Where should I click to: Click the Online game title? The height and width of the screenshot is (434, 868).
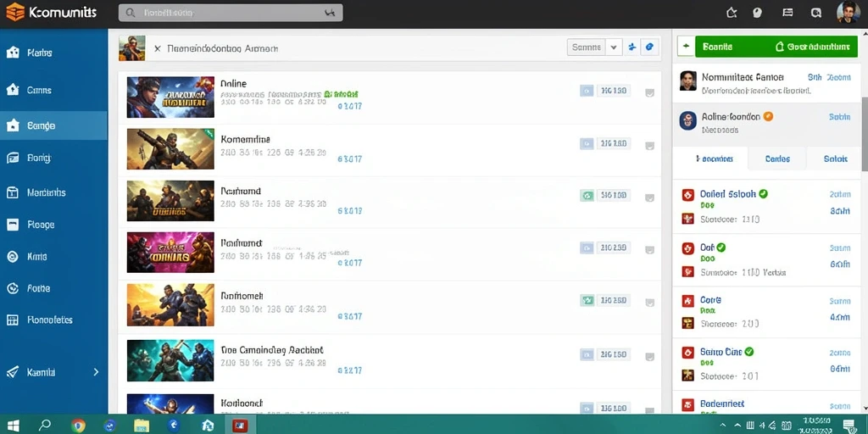pos(234,84)
